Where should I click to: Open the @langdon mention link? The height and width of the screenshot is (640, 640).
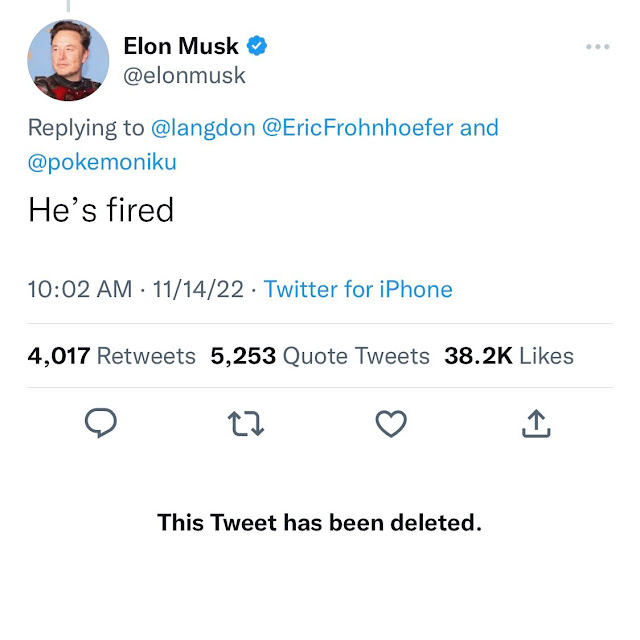pos(202,128)
